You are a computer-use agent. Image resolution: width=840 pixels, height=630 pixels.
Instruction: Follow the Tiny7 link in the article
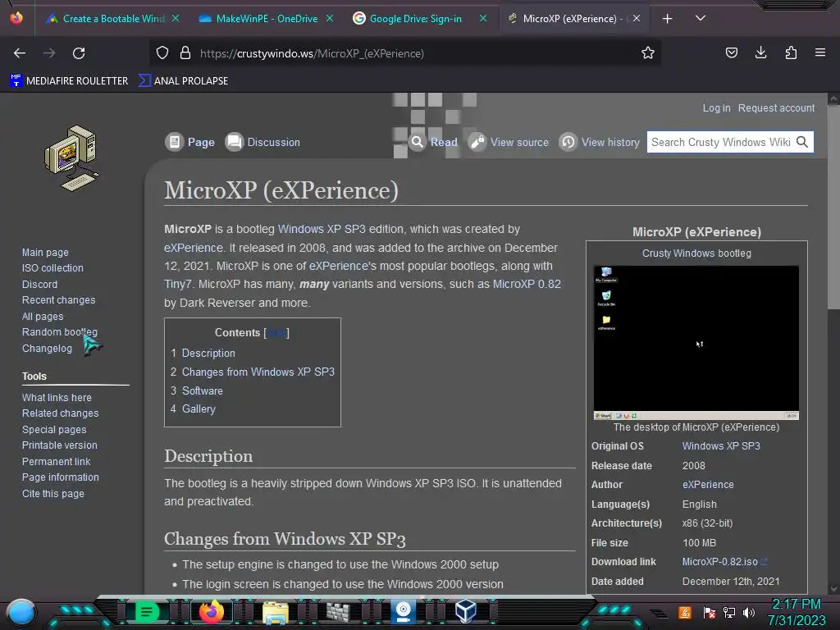[177, 284]
